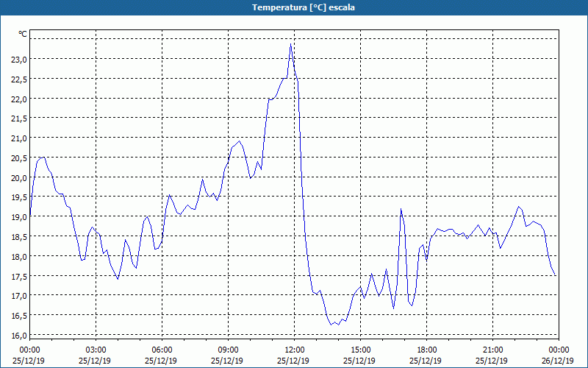Click the 26/12/19 date label
This screenshot has height=368, width=588.
click(557, 361)
